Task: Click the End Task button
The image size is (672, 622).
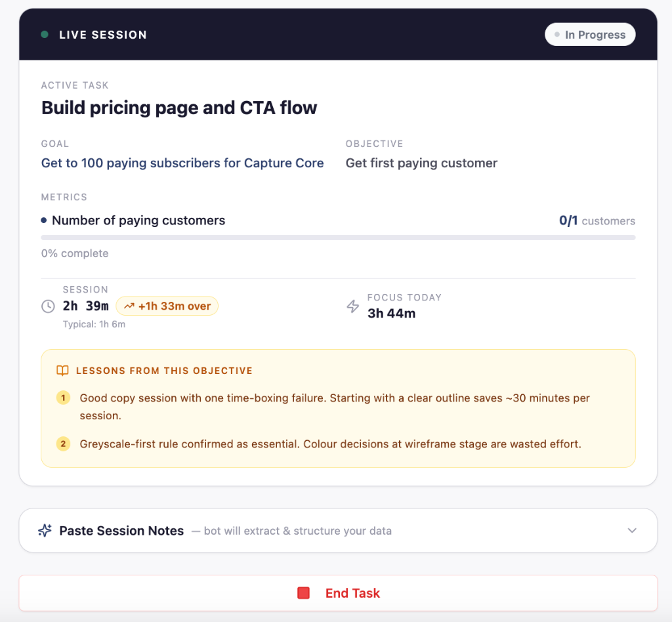Action: pyautogui.click(x=338, y=593)
